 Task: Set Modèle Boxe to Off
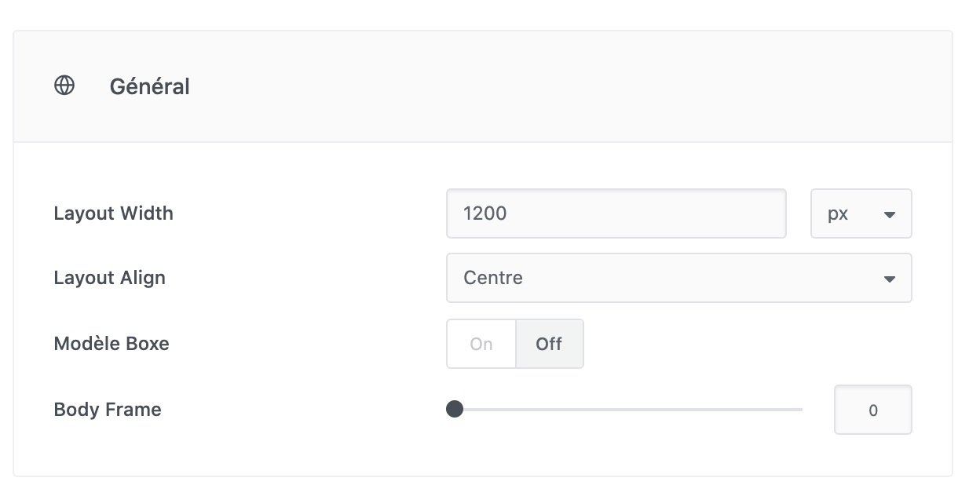pos(549,344)
